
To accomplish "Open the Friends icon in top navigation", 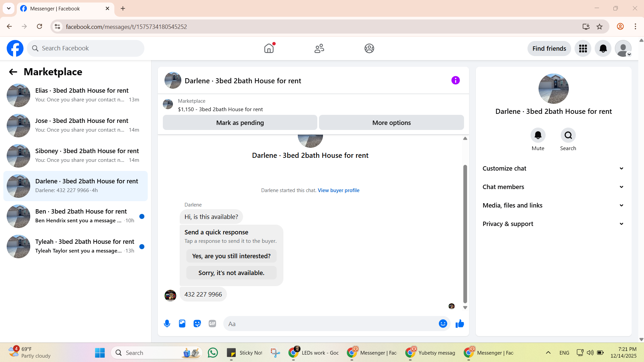I will pyautogui.click(x=319, y=48).
